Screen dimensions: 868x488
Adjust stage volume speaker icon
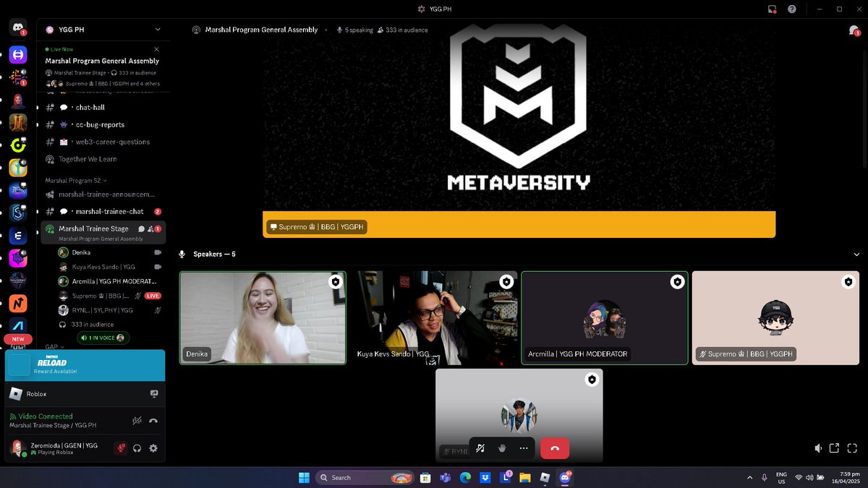[818, 448]
